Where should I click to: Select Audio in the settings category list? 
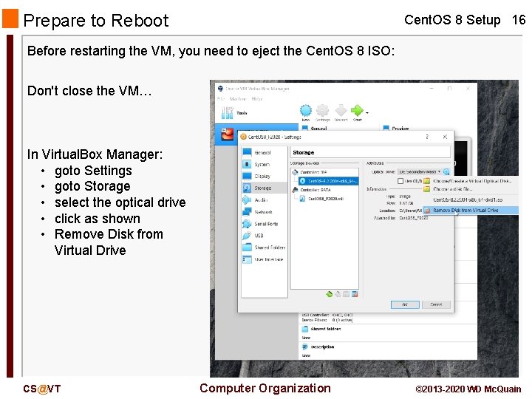[265, 199]
